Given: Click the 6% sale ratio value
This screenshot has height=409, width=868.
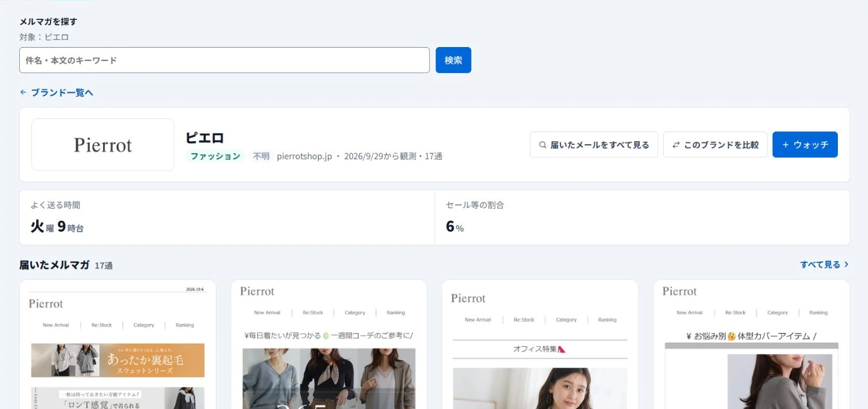Looking at the screenshot, I should coord(455,226).
